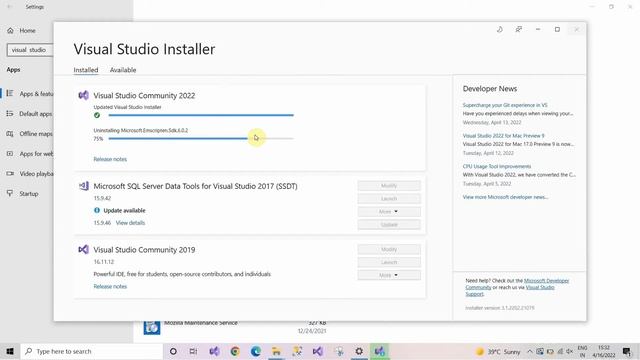
Task: Click the blue Update available info icon
Action: 97,210
